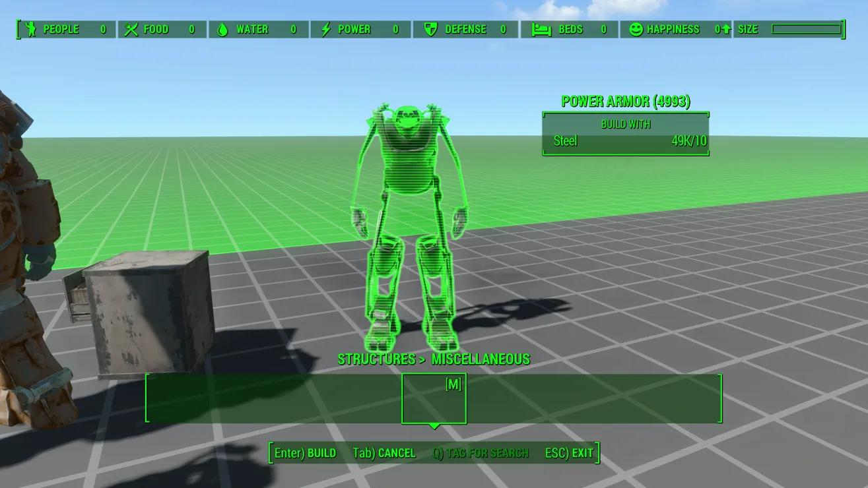The height and width of the screenshot is (488, 868).
Task: Click the BEDS label text
Action: click(570, 29)
